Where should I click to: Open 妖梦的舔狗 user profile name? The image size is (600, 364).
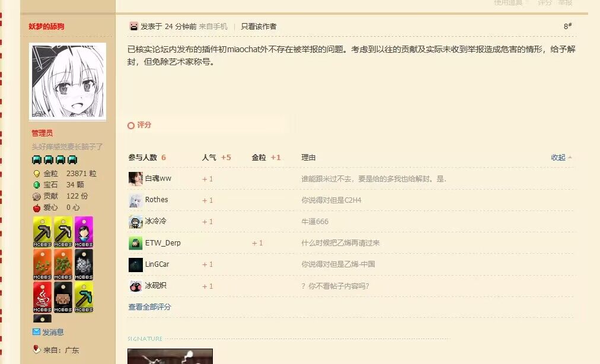[x=46, y=27]
